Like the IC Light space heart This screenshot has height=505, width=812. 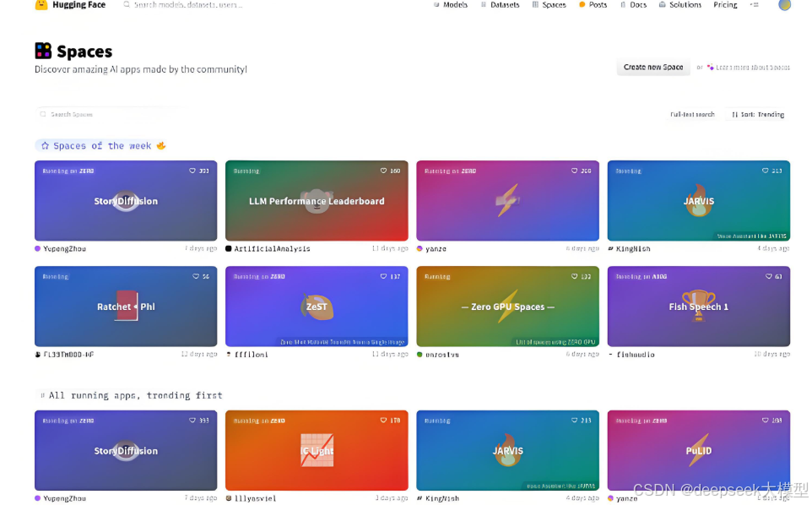click(383, 421)
